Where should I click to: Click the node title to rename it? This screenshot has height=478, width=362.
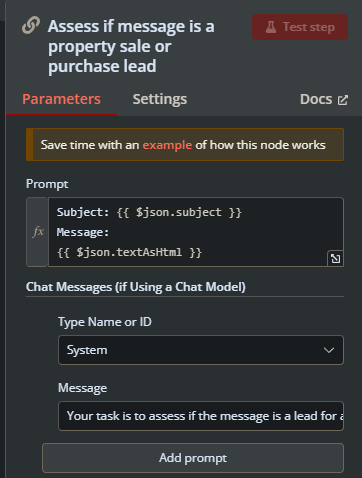click(131, 46)
